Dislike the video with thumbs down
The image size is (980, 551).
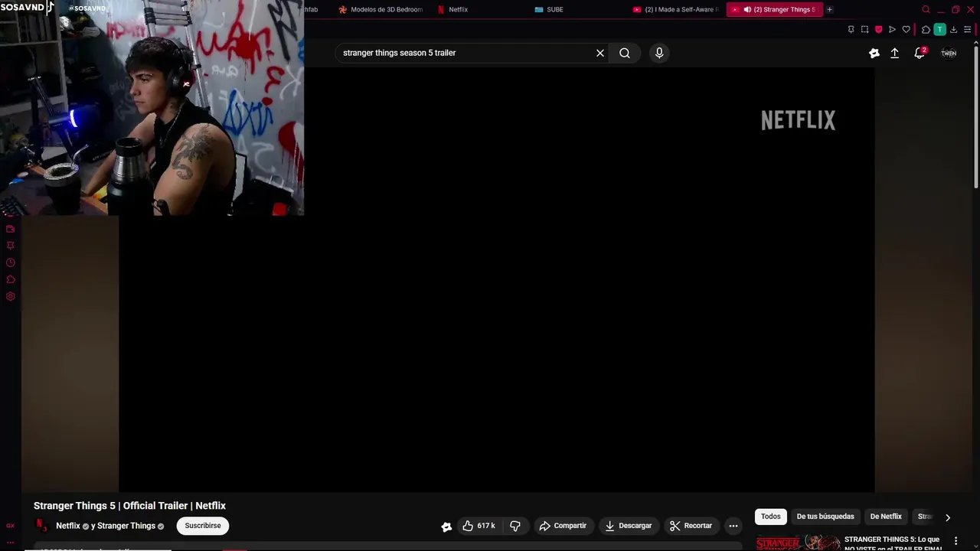pyautogui.click(x=515, y=526)
